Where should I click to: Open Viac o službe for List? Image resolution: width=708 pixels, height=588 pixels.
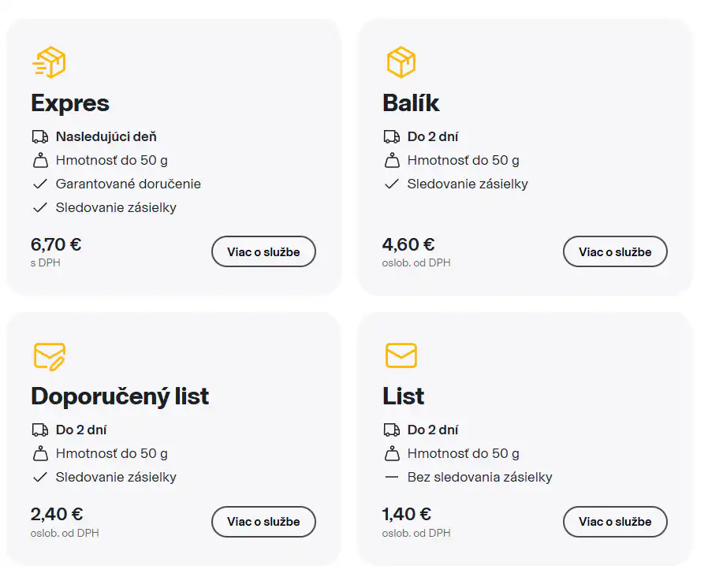(x=615, y=522)
